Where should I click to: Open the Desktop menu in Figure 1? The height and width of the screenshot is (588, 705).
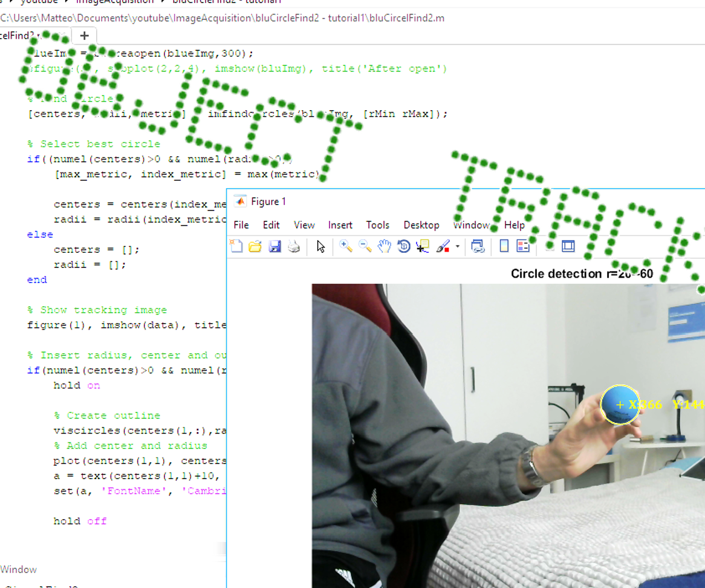[x=421, y=225]
